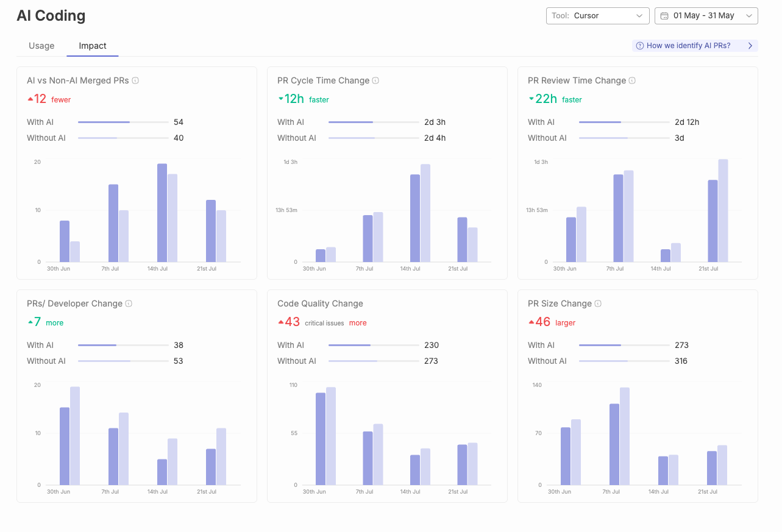Open the Tool: Cursor dropdown

click(x=597, y=16)
